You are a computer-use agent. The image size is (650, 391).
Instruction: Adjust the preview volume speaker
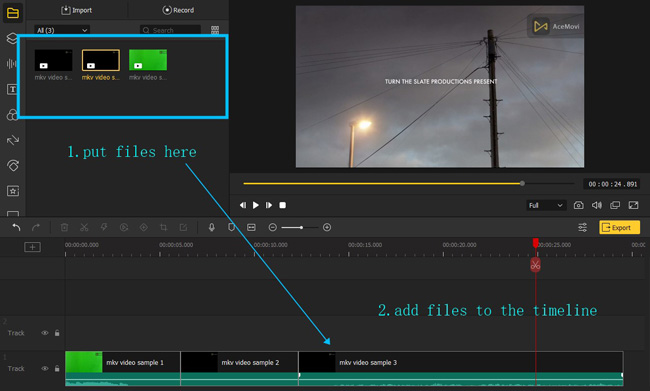(x=597, y=205)
